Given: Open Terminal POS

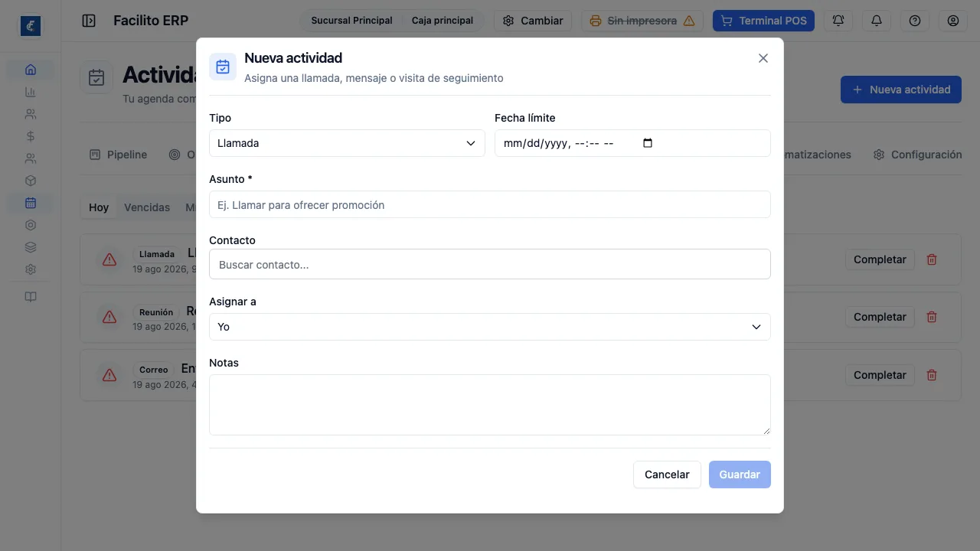Looking at the screenshot, I should pos(763,21).
